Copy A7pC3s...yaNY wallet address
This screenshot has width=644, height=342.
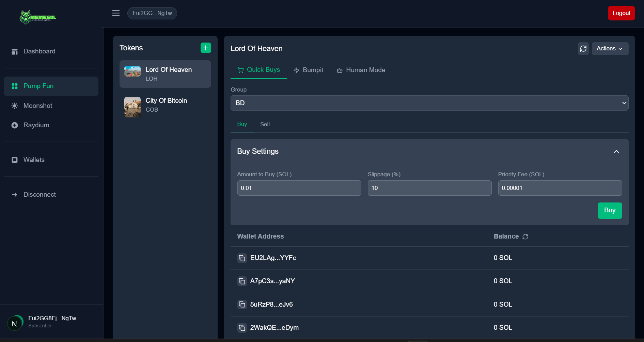242,281
